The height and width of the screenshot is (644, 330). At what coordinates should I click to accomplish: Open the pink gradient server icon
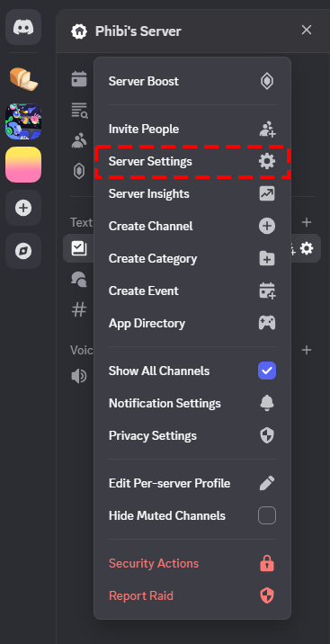pos(23,165)
